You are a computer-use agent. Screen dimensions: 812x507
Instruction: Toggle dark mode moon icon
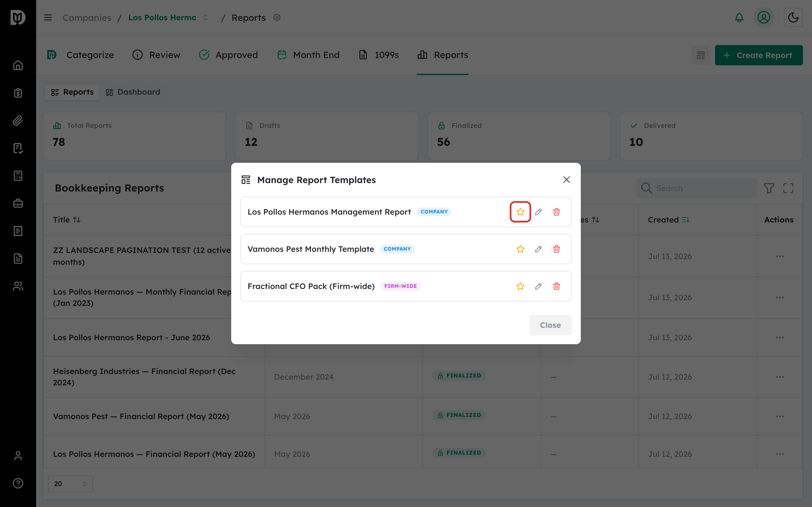pyautogui.click(x=793, y=17)
